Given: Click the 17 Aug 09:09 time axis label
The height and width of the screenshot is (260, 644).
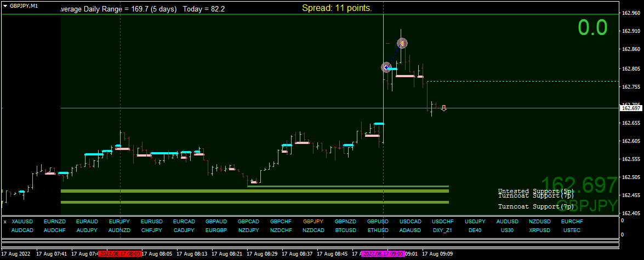Looking at the screenshot, I should click(438, 254).
